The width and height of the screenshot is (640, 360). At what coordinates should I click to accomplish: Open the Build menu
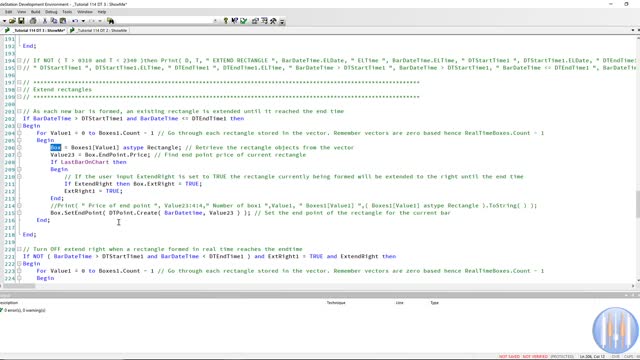pyautogui.click(x=36, y=12)
